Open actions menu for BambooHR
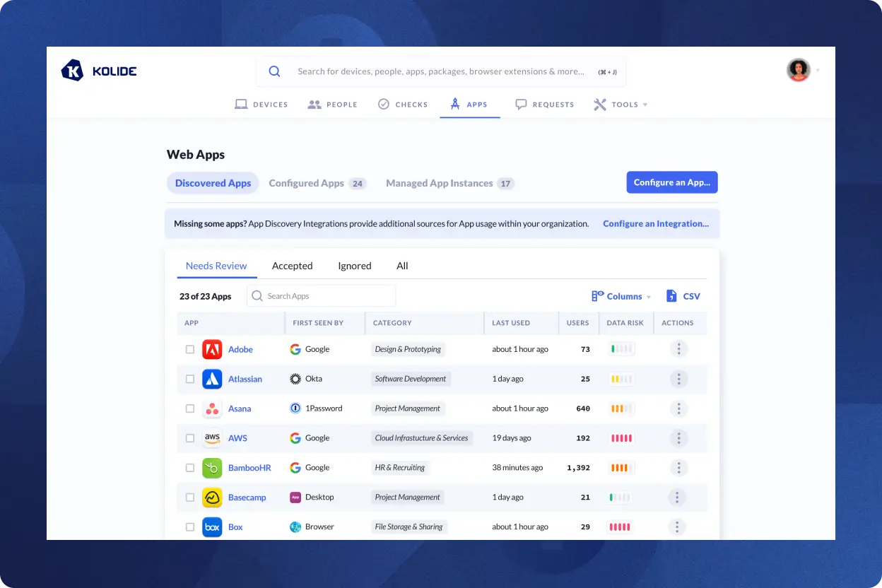Image resolution: width=882 pixels, height=588 pixels. (678, 468)
